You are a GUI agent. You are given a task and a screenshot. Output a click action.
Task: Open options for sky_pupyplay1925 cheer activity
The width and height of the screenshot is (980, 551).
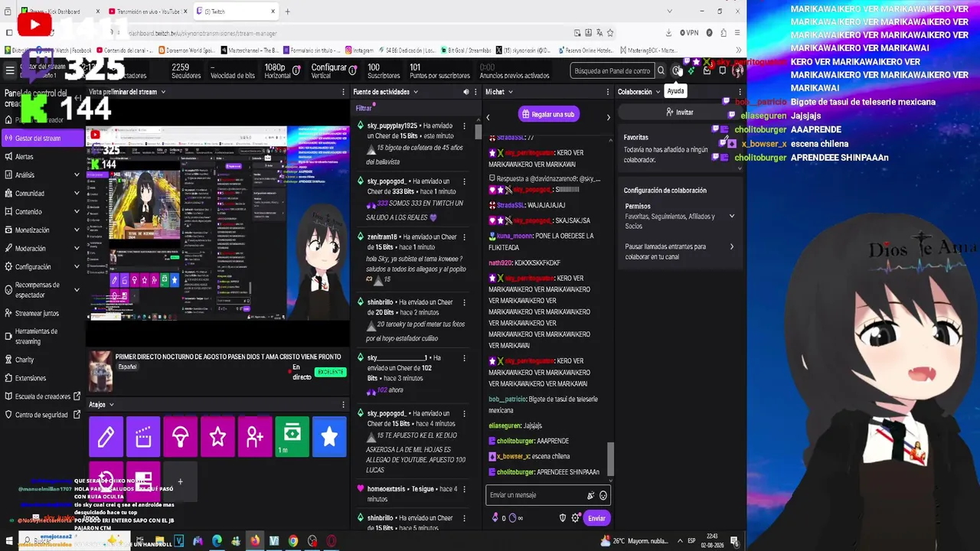click(x=464, y=126)
